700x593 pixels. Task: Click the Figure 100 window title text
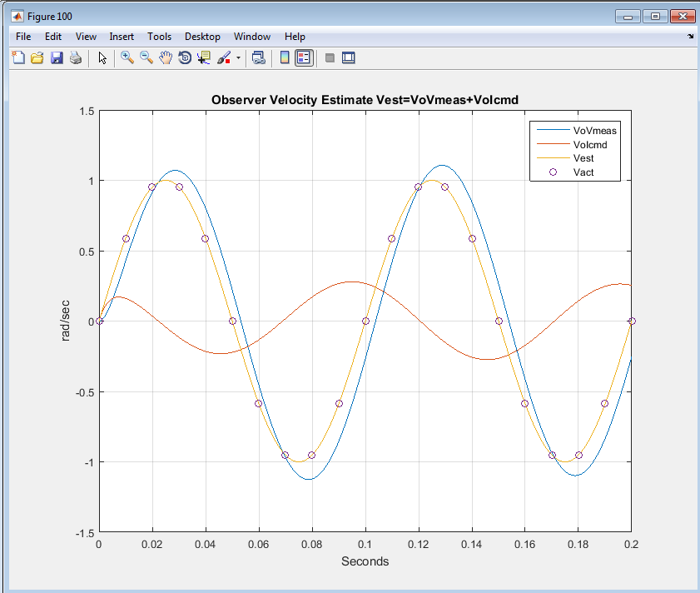click(50, 17)
